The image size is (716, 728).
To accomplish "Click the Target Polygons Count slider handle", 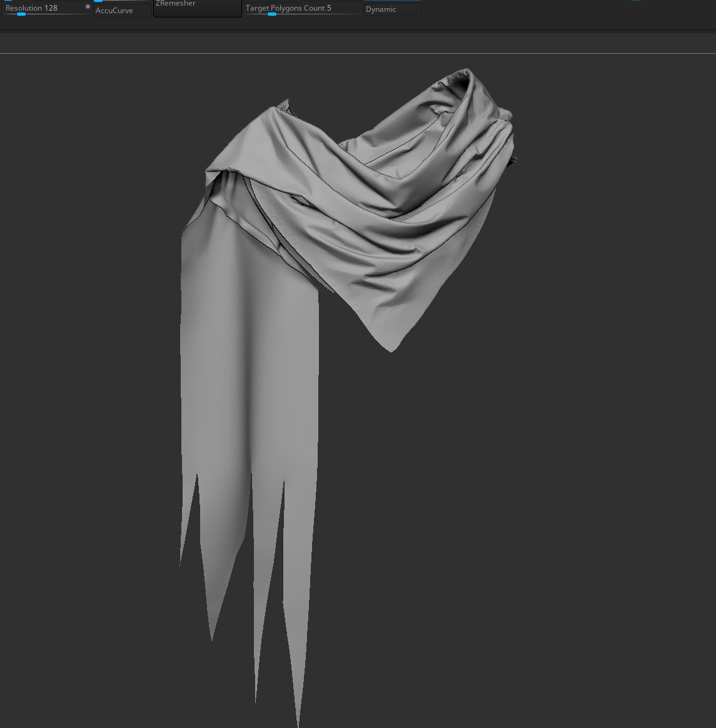I will [272, 14].
